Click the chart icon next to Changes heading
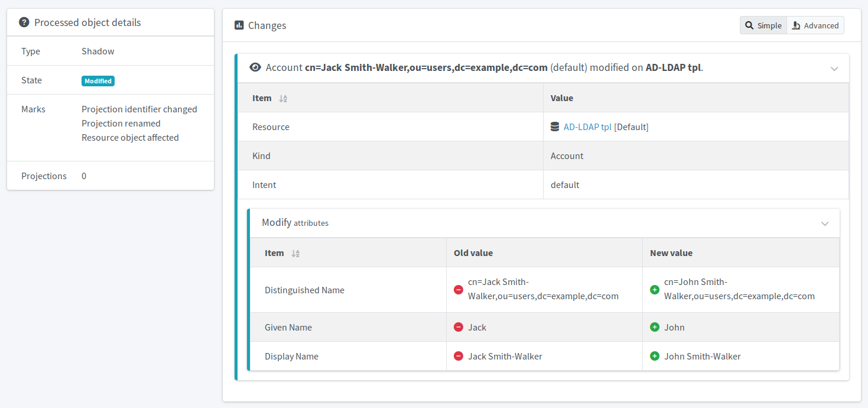 click(240, 25)
